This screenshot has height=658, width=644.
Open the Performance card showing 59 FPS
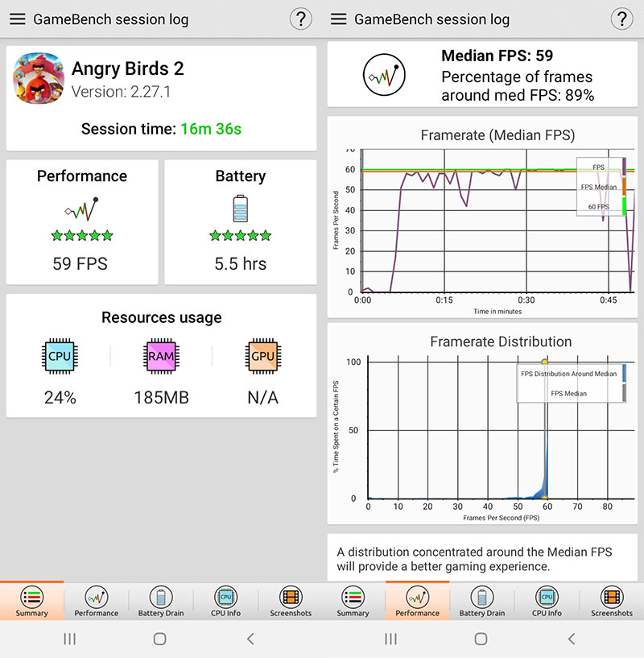82,222
